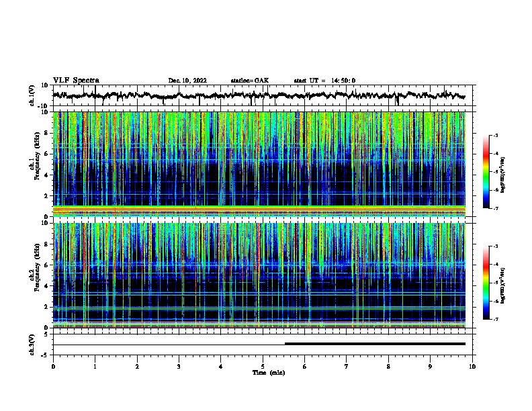Click the ch.1 frequency spectrogram panel
532x411 pixels.
click(x=259, y=164)
